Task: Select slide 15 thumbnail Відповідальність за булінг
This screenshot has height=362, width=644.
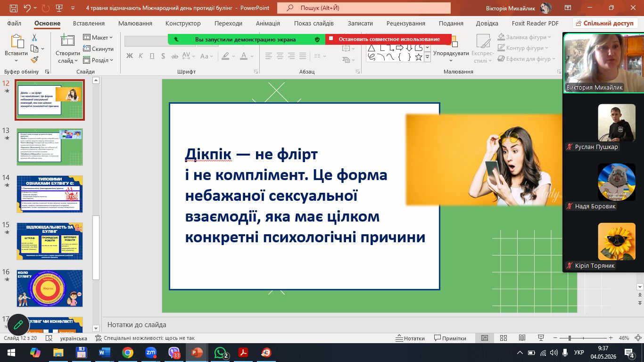Action: pyautogui.click(x=50, y=241)
